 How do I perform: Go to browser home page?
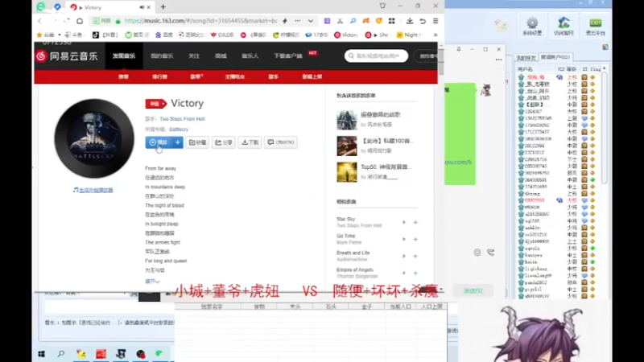(x=80, y=21)
